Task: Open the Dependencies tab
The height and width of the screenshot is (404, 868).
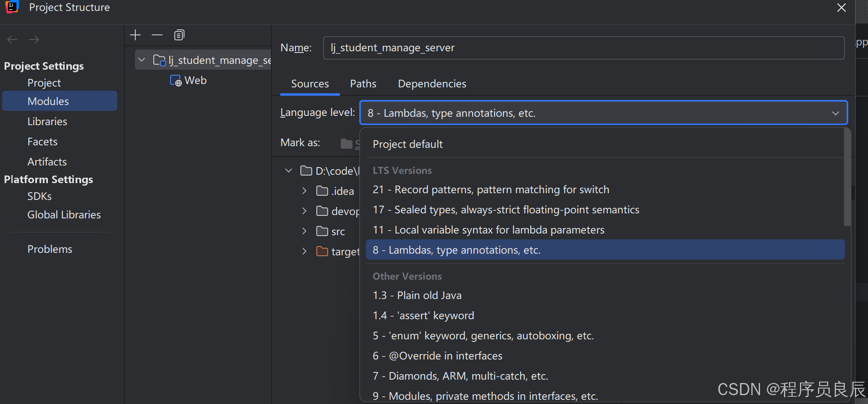Action: (x=432, y=84)
